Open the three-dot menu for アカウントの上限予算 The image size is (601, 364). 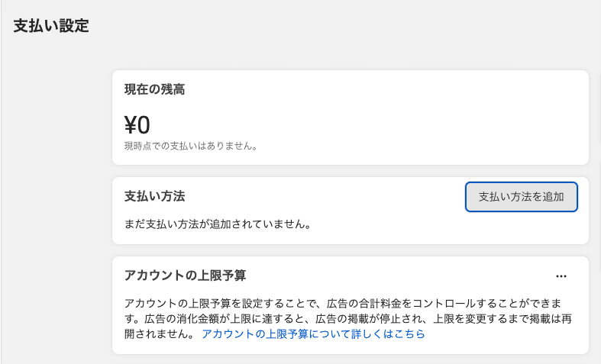coord(561,276)
